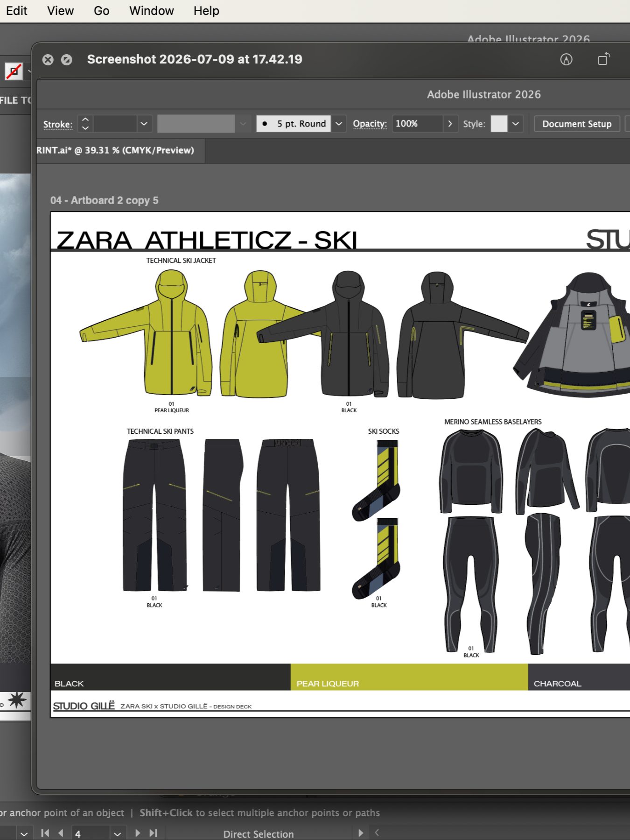The image size is (630, 840).
Task: Click the TECHNICAL SKI JACKET label
Action: click(181, 261)
